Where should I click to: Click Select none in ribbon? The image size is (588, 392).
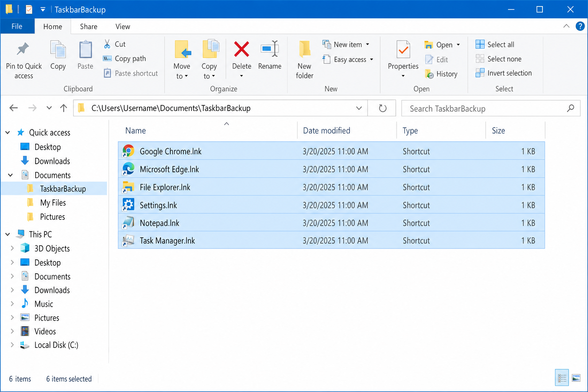point(498,59)
